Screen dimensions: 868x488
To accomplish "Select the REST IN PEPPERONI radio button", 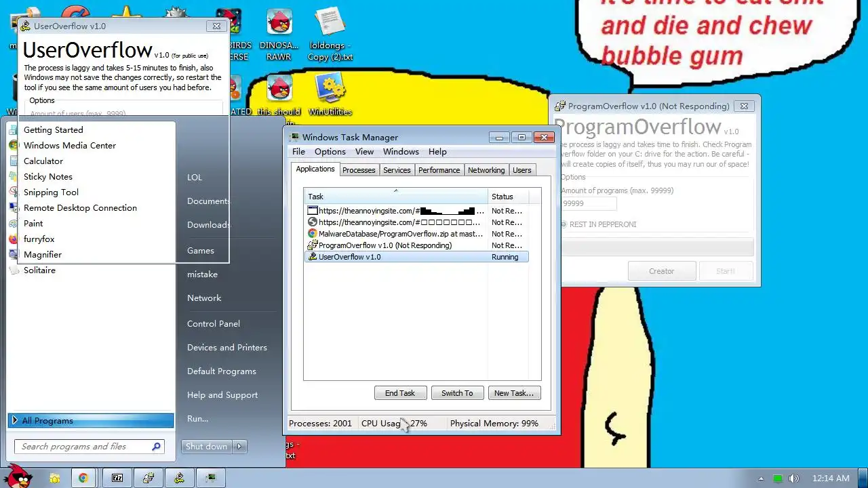I will 564,224.
